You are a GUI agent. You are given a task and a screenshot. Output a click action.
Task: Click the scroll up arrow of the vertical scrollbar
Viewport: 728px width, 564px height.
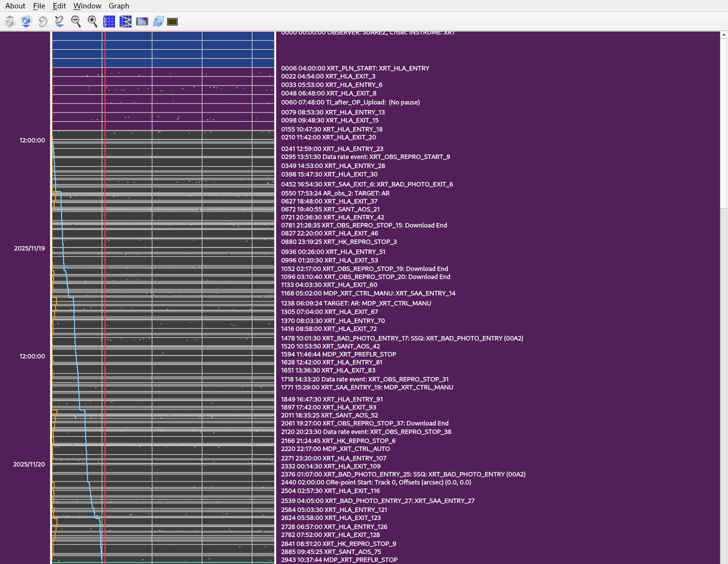pyautogui.click(x=724, y=35)
